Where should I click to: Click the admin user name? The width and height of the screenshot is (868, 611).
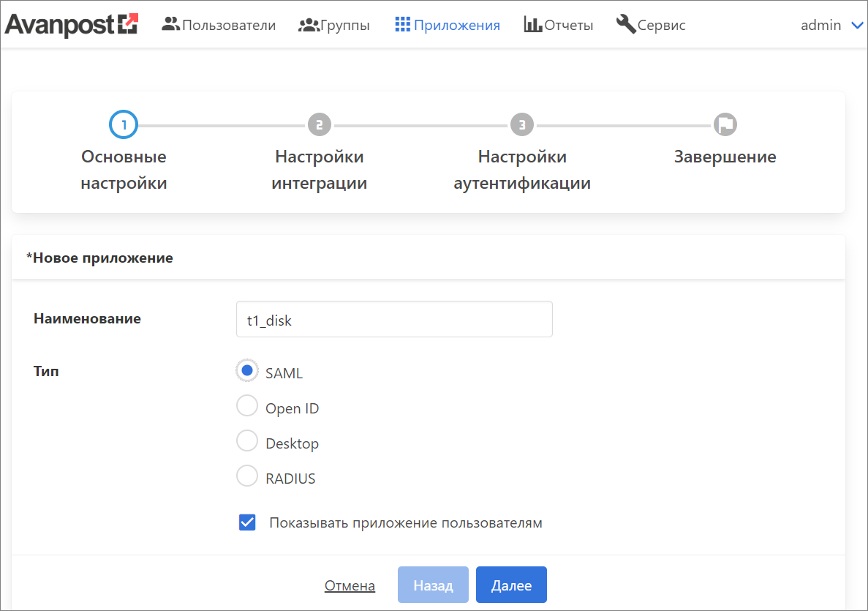(x=821, y=25)
